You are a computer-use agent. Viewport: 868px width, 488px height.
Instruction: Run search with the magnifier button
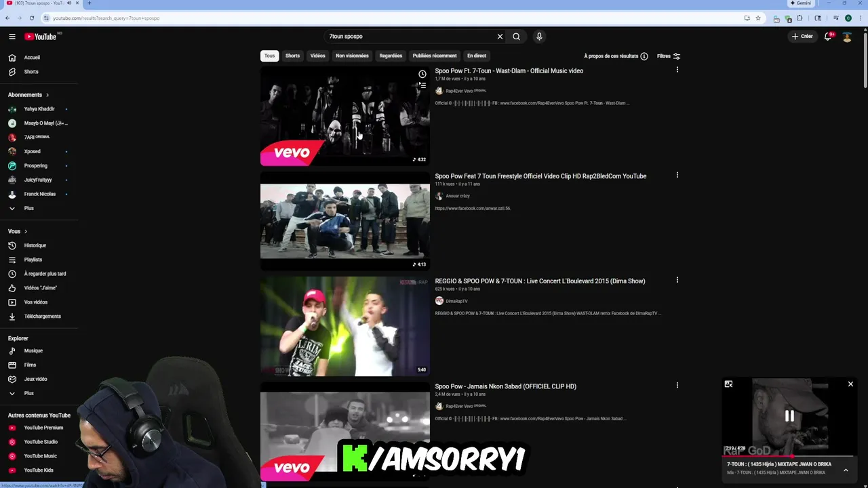click(516, 37)
